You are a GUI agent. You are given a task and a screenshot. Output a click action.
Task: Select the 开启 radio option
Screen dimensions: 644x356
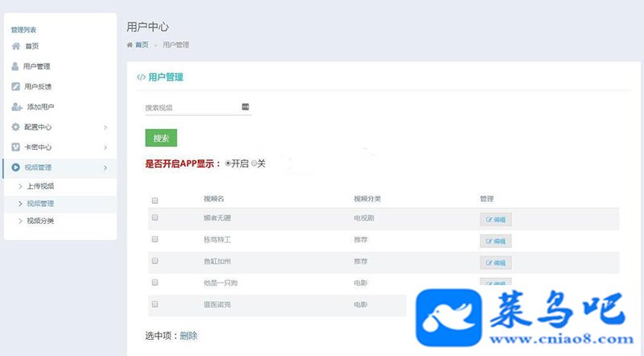[228, 164]
